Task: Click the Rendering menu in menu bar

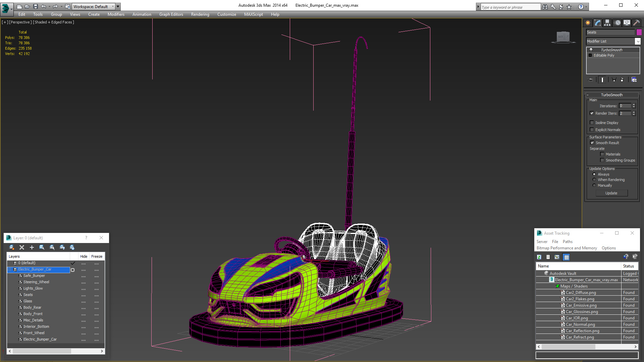Action: click(200, 14)
